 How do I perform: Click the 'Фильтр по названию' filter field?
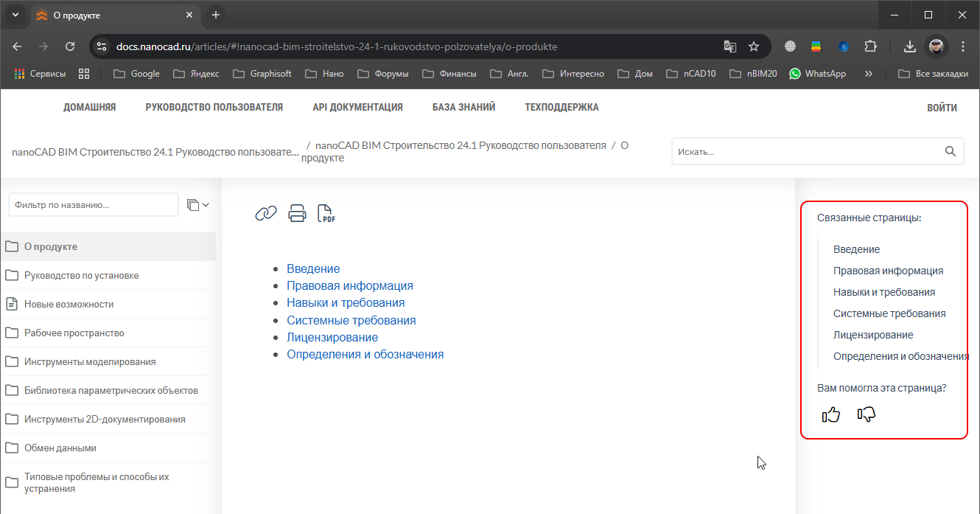94,205
